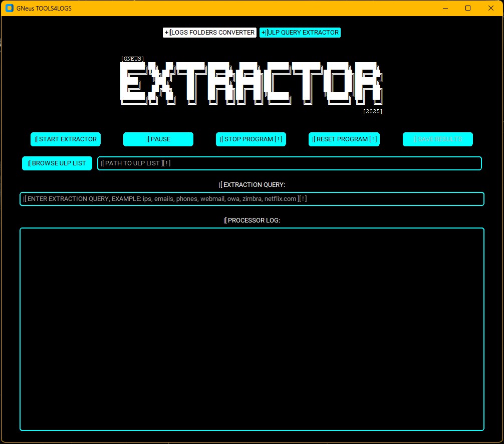Click the [2025] text below the logo
Viewport: 504px width, 444px height.
click(373, 111)
